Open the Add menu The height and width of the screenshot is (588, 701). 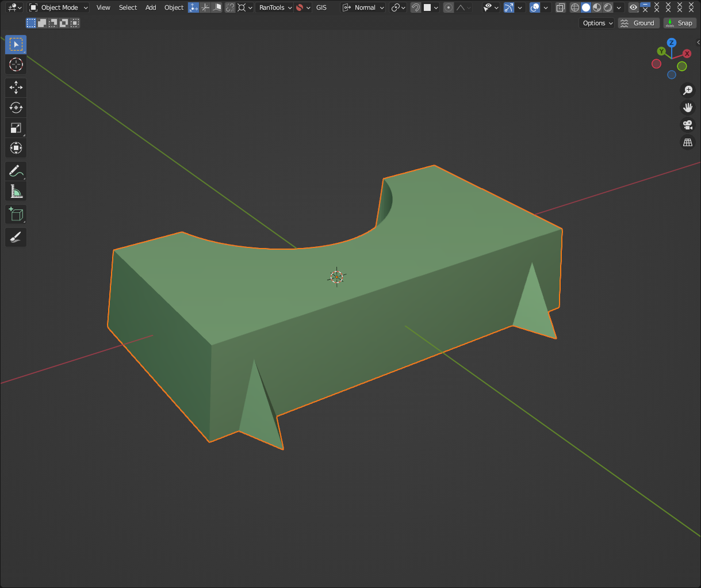(151, 7)
